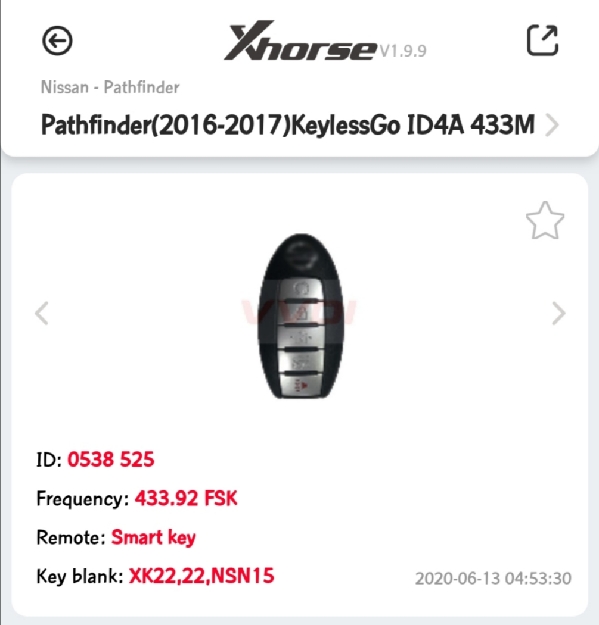The width and height of the screenshot is (599, 625).
Task: Click the "Remote:" field label
Action: point(71,537)
